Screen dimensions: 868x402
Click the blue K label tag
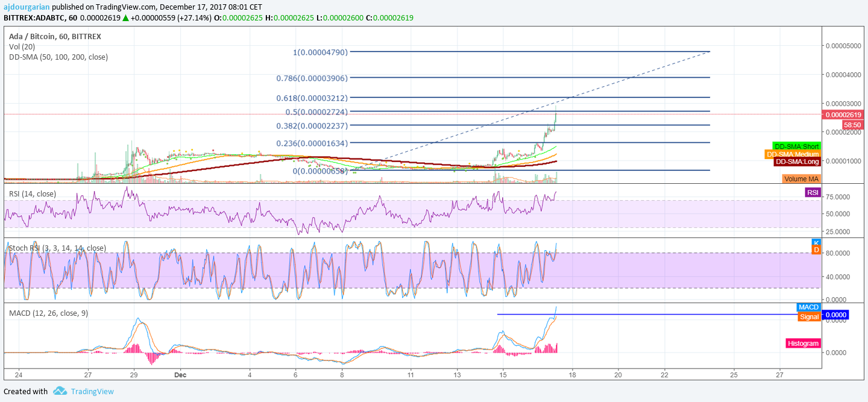tap(816, 242)
